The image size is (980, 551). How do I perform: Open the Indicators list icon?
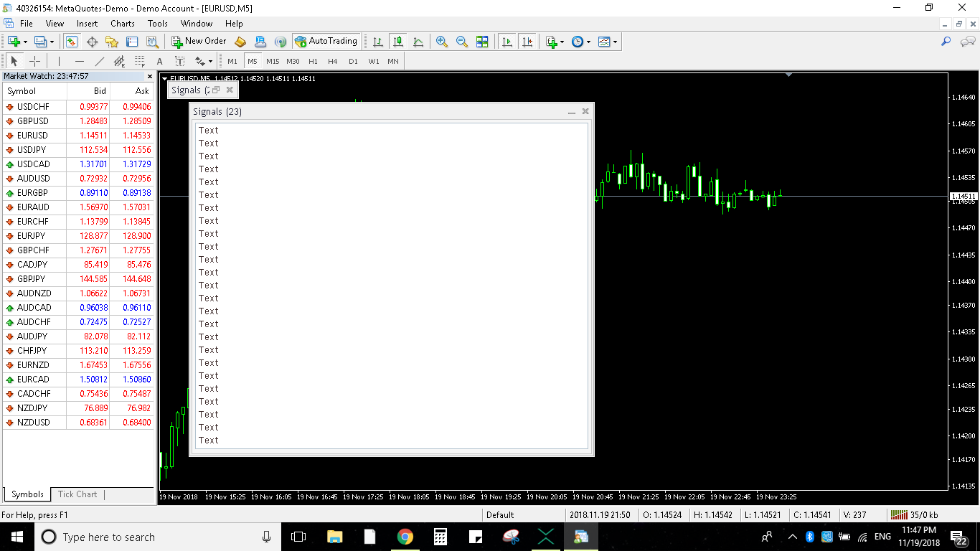(550, 42)
